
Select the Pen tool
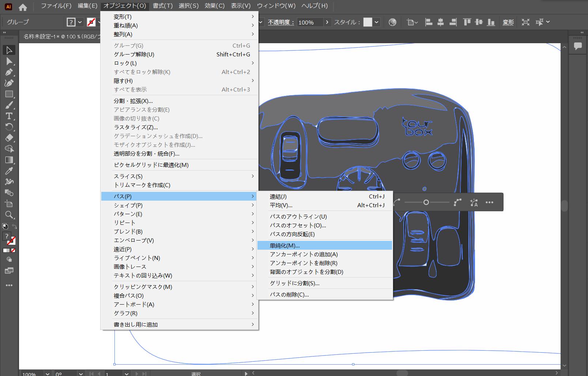[9, 72]
